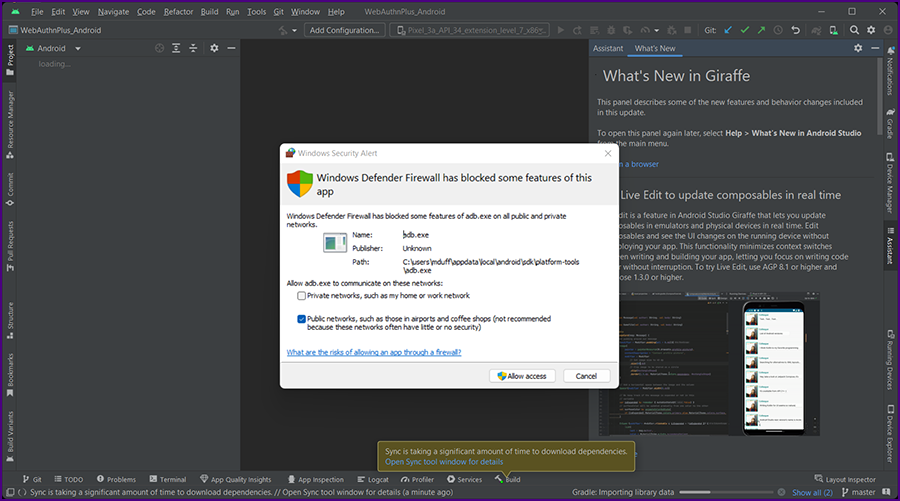
Task: Click the Git update project arrow icon
Action: coord(727,30)
